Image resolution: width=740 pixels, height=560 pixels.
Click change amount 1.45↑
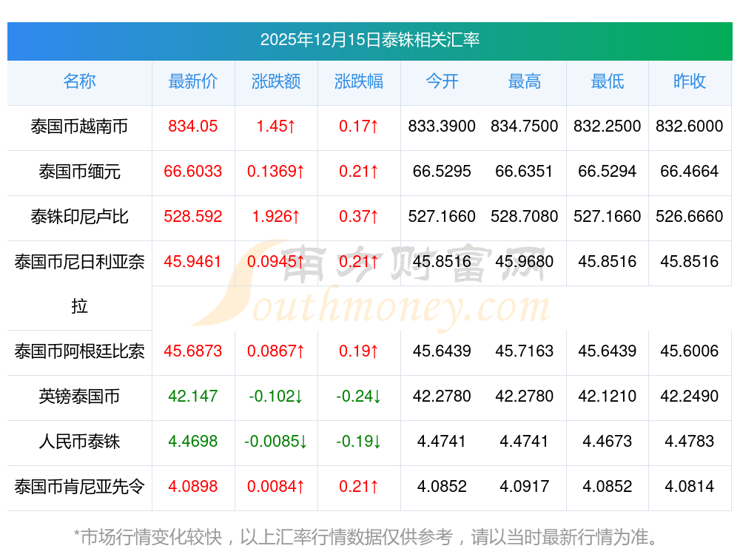pyautogui.click(x=276, y=126)
